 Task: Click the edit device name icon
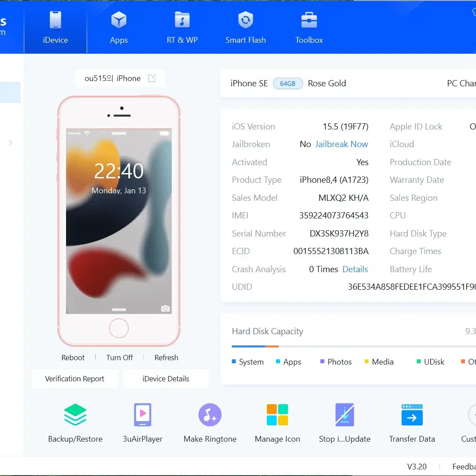tap(152, 78)
